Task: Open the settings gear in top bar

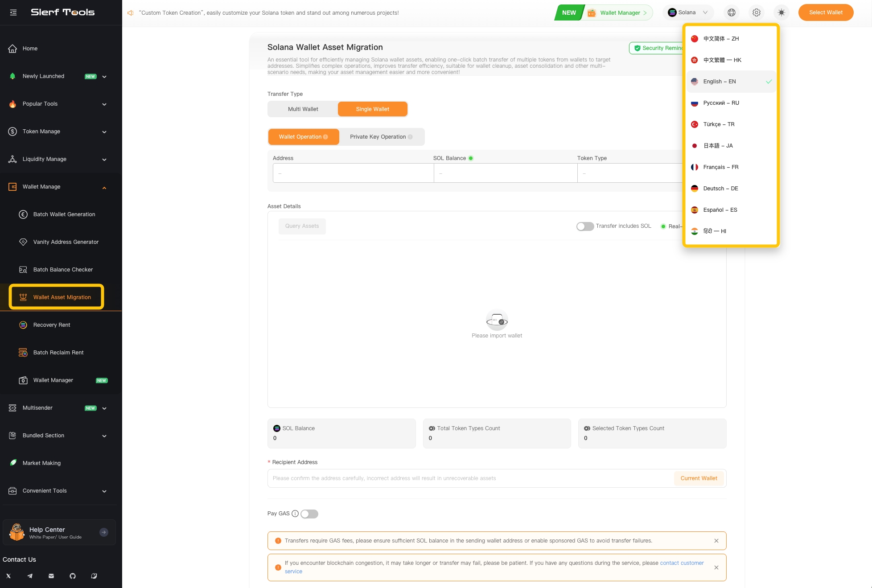Action: click(x=756, y=12)
